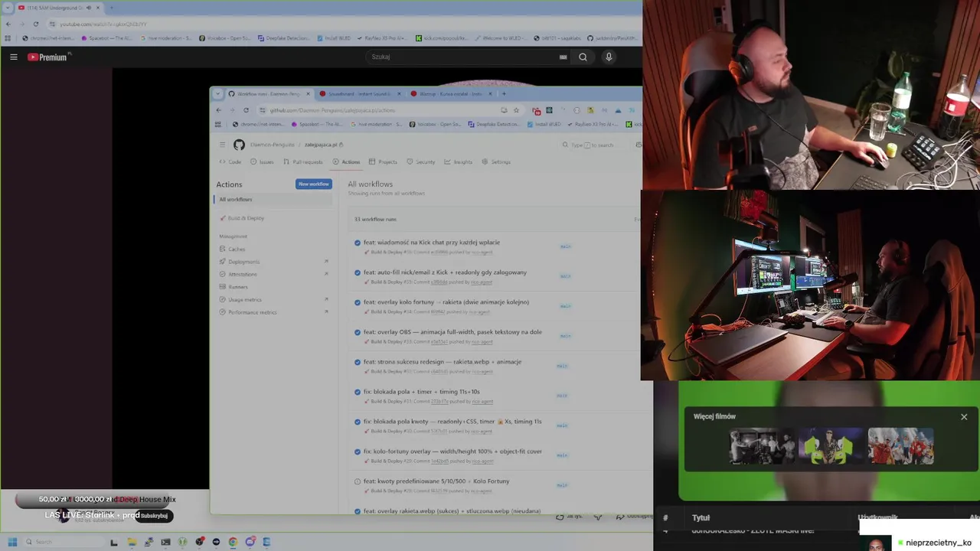Select the Actions repository tab
This screenshot has width=980, height=551.
point(346,162)
